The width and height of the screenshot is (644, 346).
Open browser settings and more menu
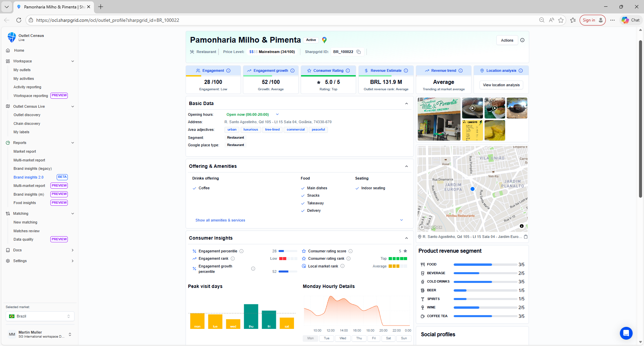[612, 20]
